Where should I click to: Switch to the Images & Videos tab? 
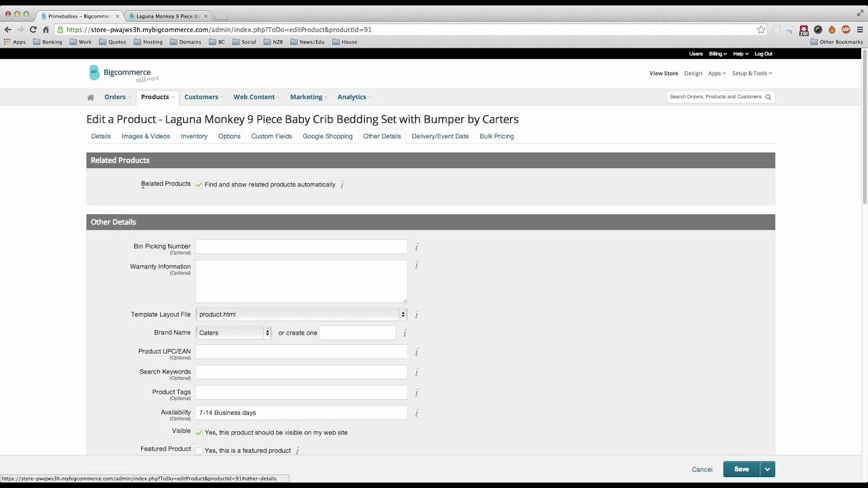click(x=146, y=136)
